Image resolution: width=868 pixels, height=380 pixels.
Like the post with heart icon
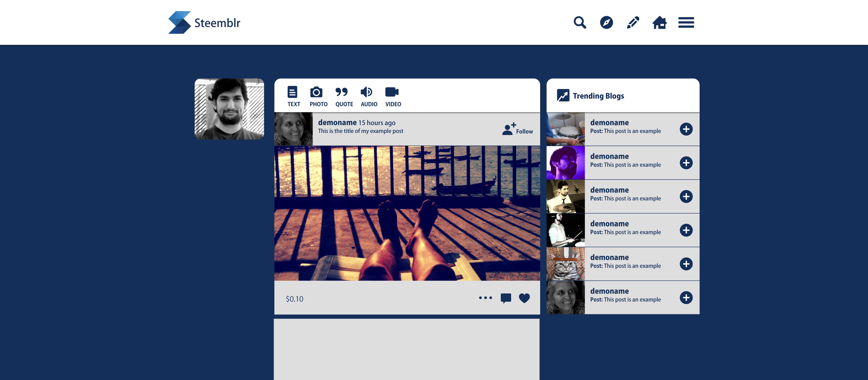(524, 298)
